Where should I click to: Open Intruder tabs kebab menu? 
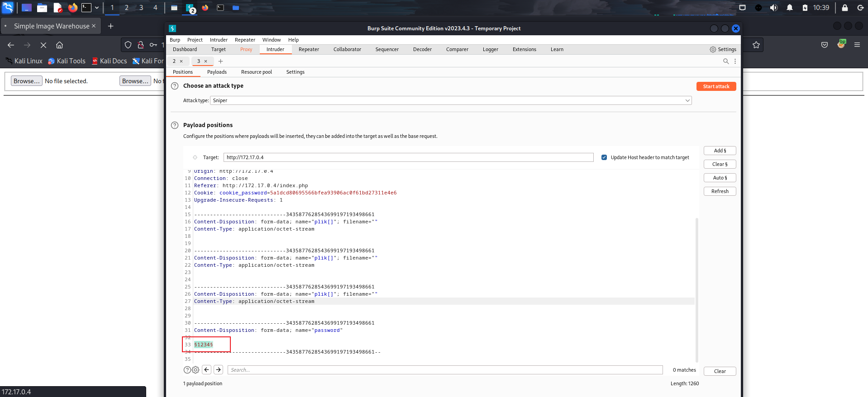pyautogui.click(x=735, y=61)
